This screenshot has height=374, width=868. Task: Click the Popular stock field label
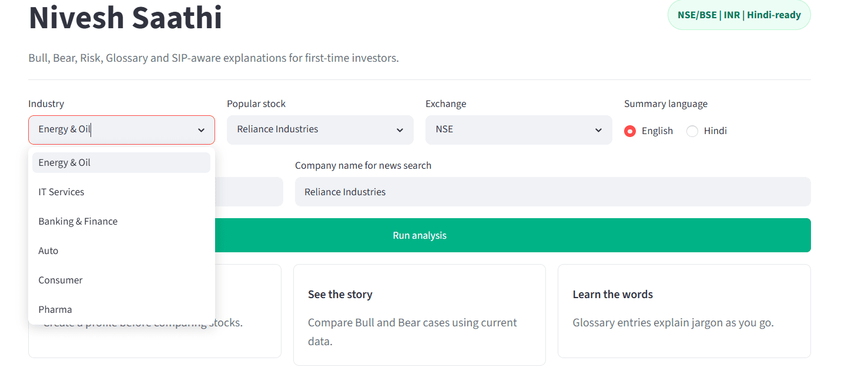[x=256, y=104]
